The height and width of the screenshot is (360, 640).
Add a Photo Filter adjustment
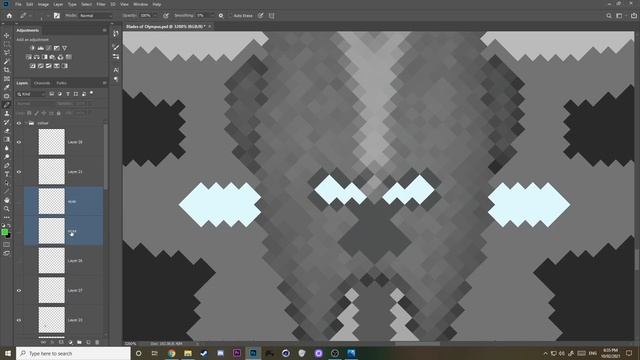coord(52,57)
